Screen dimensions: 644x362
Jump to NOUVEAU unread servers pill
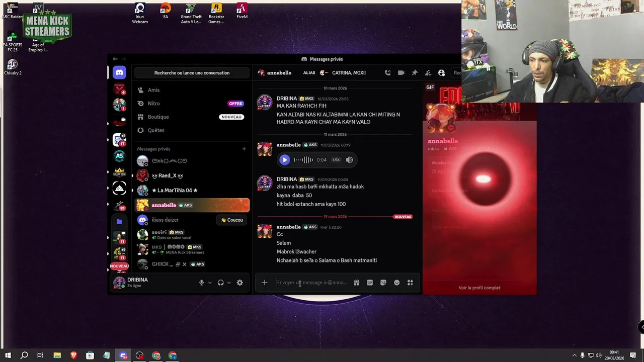point(119,266)
